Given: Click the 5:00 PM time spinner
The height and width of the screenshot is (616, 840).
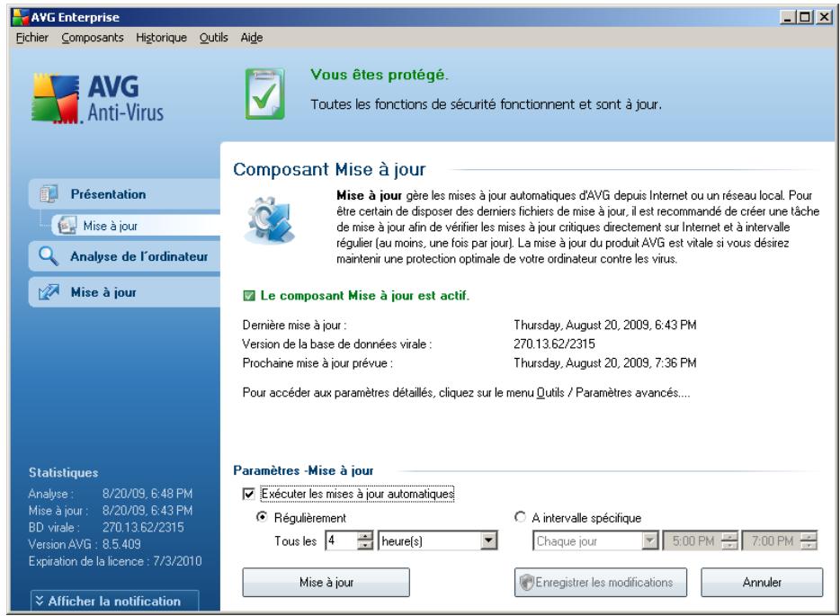Looking at the screenshot, I should (729, 540).
